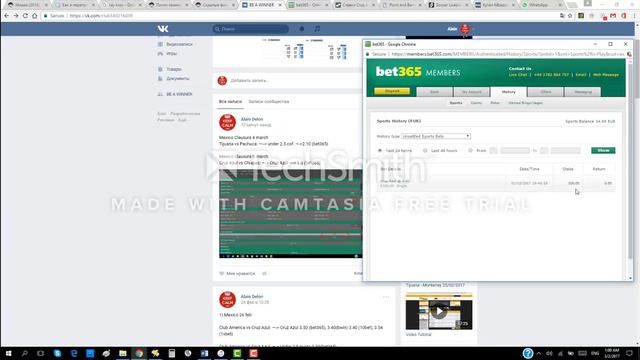Click the Alain Delon post avatar at top
This screenshot has width=640, height=360.
[x=227, y=122]
